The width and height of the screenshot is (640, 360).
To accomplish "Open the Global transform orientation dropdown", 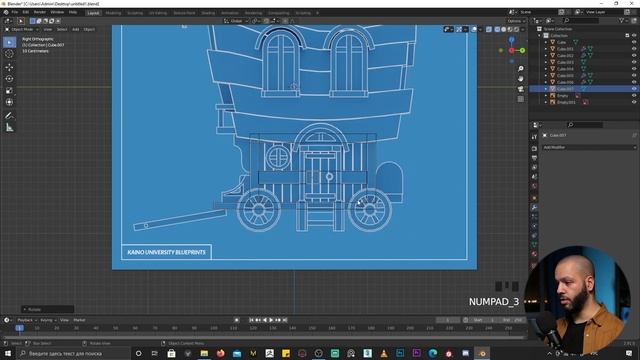I will (236, 21).
